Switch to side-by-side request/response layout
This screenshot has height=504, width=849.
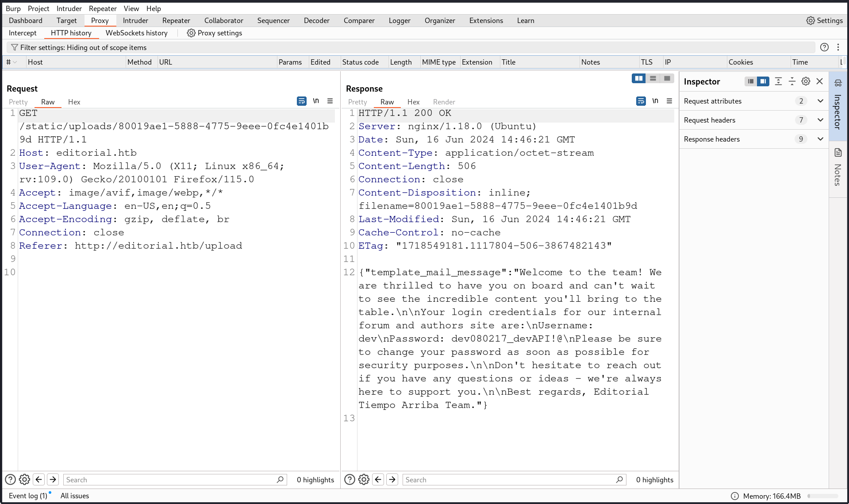point(639,78)
